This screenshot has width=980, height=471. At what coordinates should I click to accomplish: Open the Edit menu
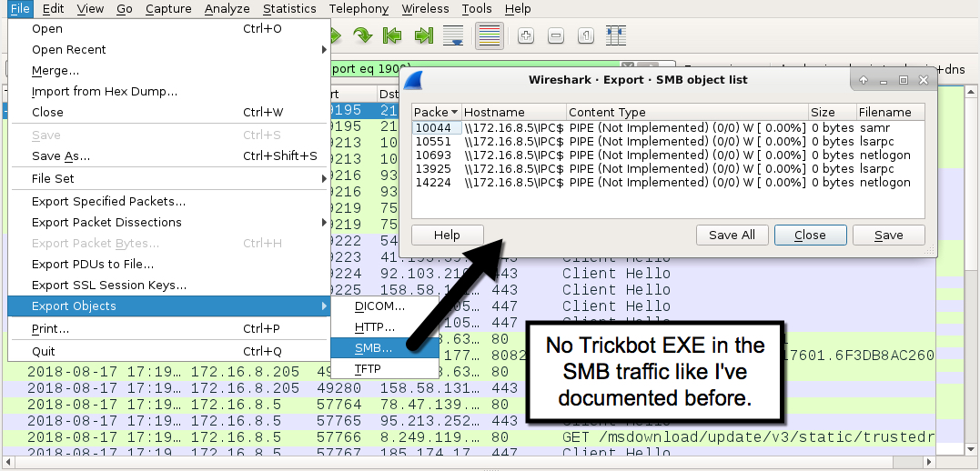coord(53,9)
